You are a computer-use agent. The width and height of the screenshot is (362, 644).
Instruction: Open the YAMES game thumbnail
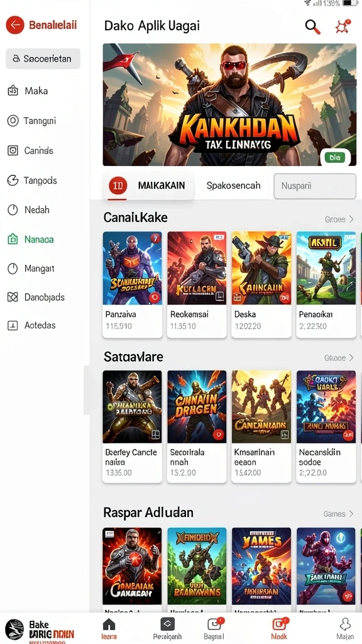tap(261, 566)
